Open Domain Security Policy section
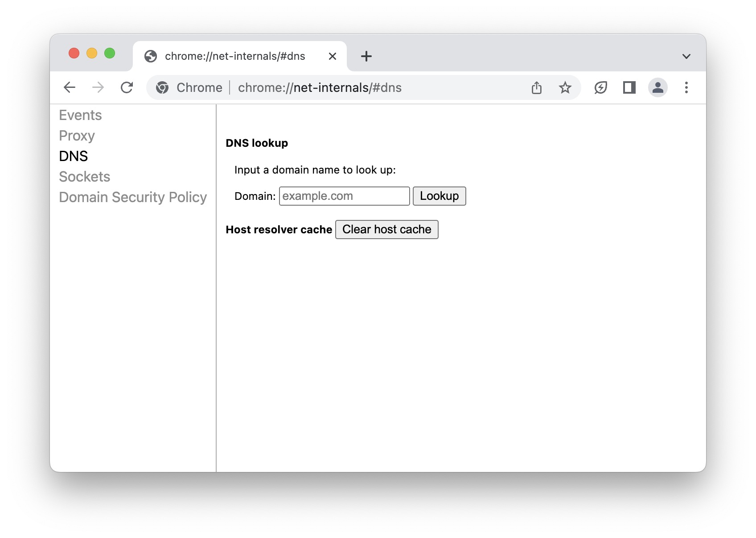Image resolution: width=756 pixels, height=538 pixels. click(x=132, y=197)
